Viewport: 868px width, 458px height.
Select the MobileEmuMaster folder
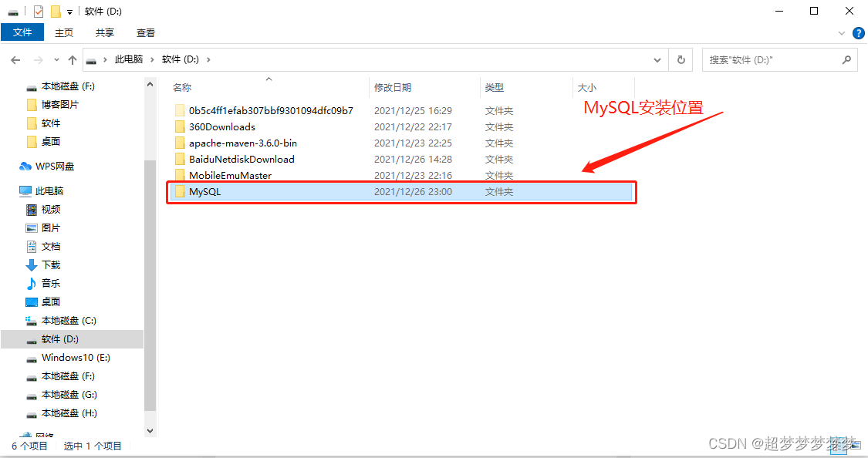coord(230,175)
